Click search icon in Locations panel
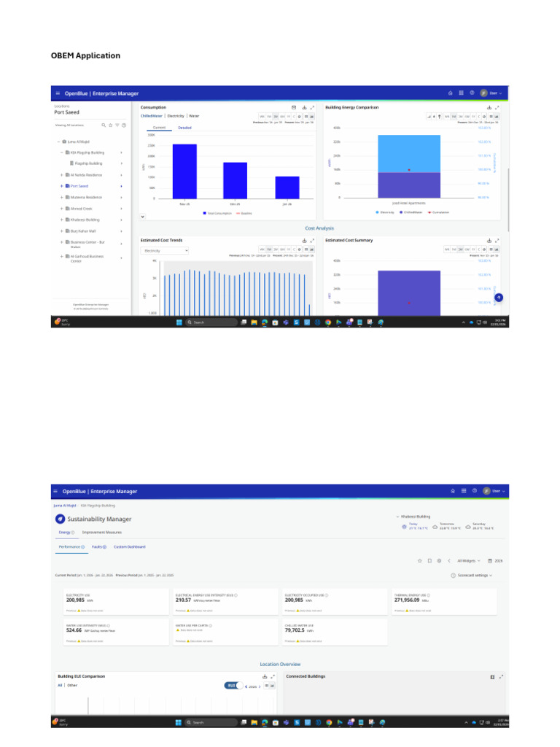This screenshot has width=560, height=747. tap(104, 125)
